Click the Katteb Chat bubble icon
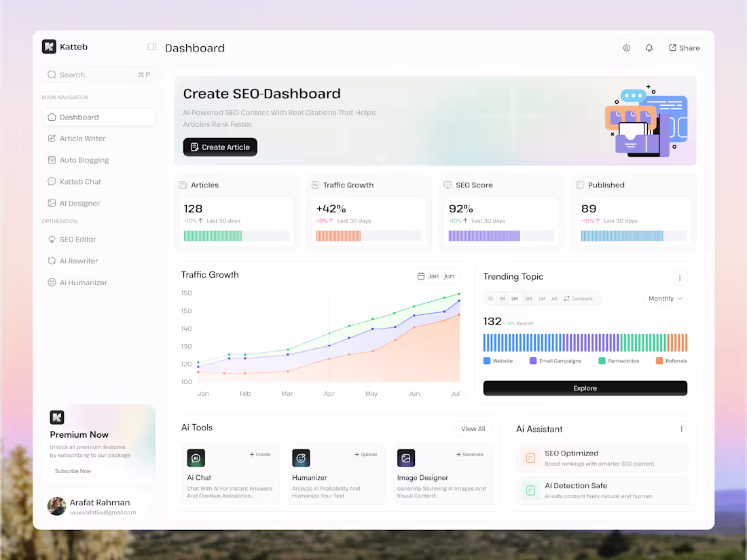This screenshot has height=560, width=747. point(52,182)
